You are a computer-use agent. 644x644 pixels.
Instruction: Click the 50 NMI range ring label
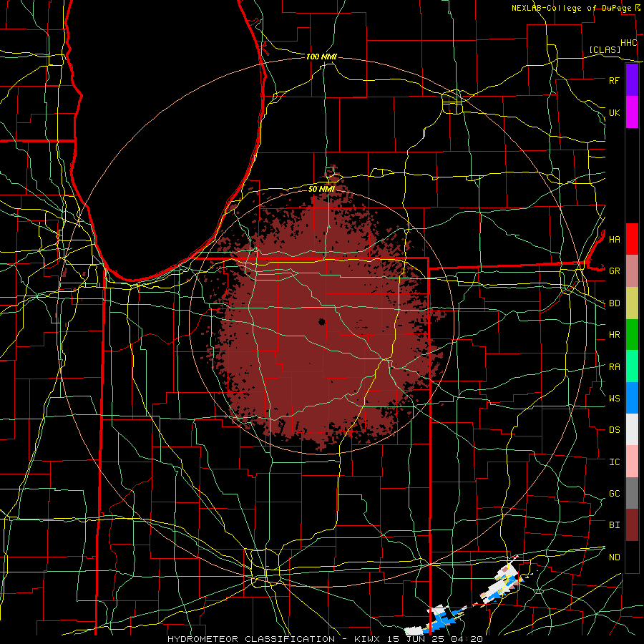coord(321,189)
